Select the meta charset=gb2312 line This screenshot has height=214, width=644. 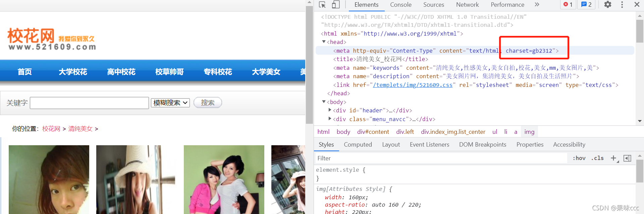click(475, 51)
